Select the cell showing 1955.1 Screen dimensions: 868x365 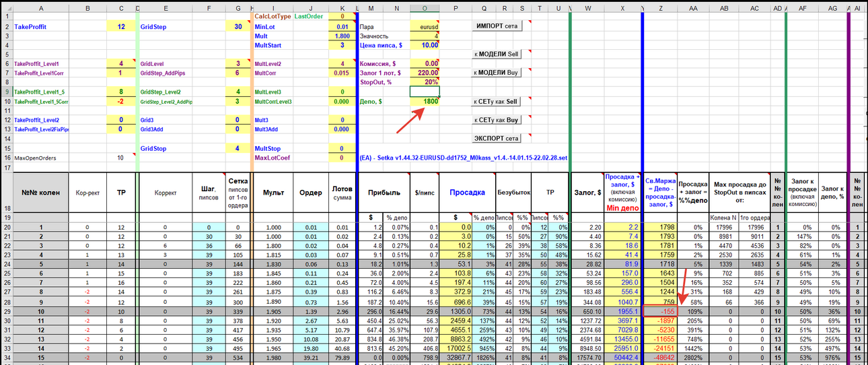click(622, 312)
